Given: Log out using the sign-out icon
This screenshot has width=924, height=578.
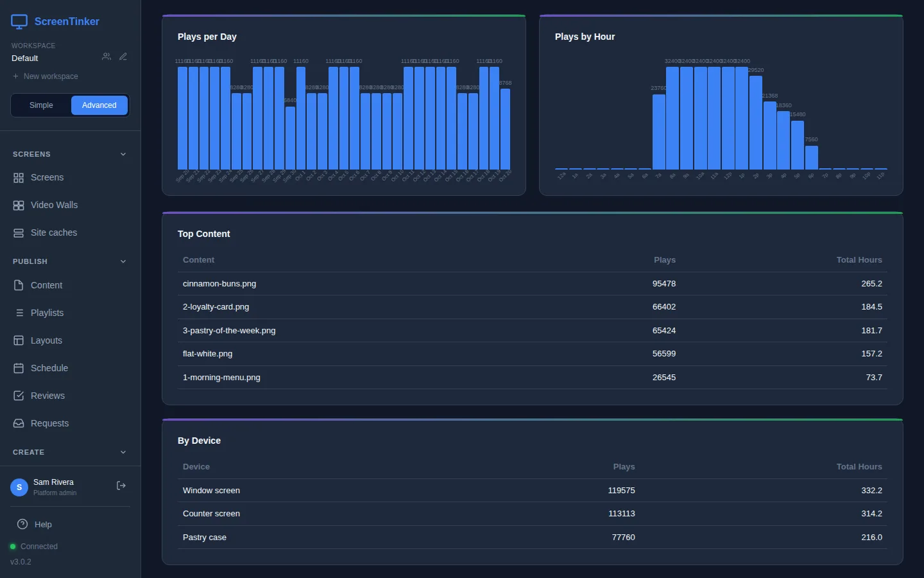Looking at the screenshot, I should (x=121, y=486).
